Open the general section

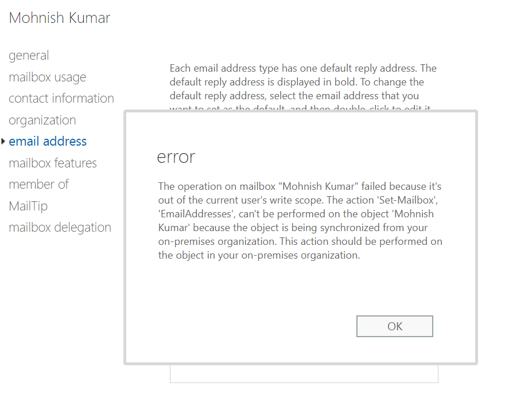29,56
